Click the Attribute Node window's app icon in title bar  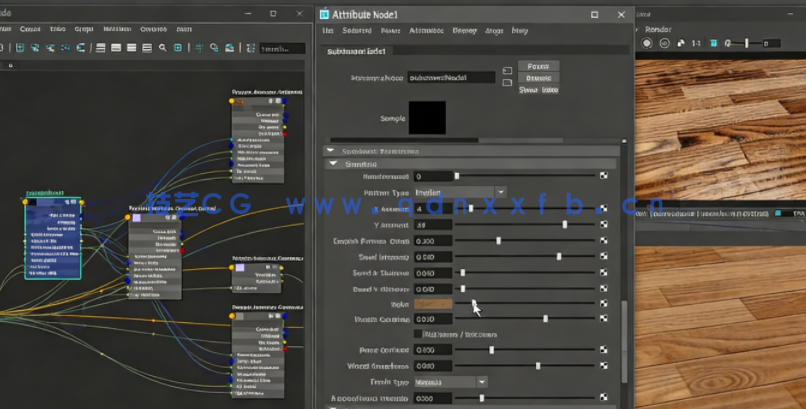(x=324, y=14)
